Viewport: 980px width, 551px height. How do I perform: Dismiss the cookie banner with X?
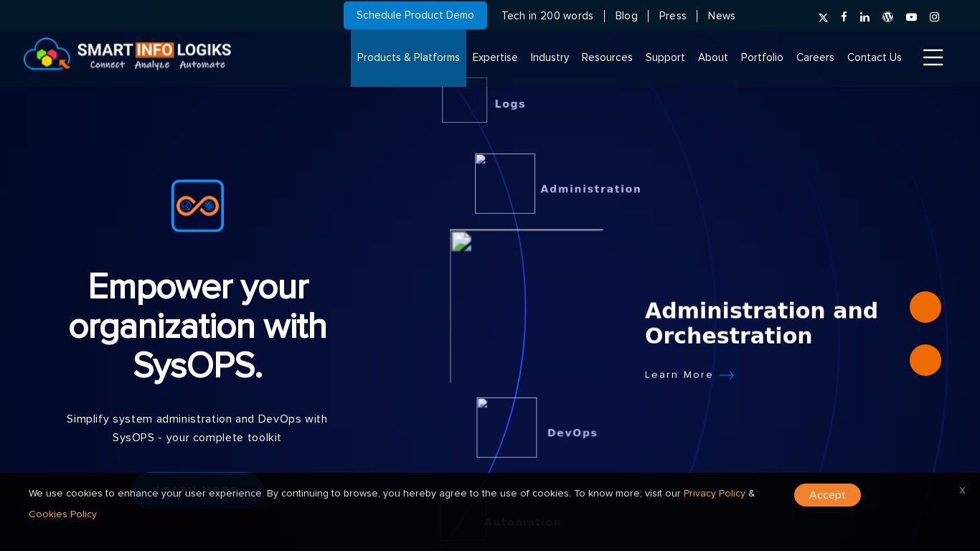point(962,490)
